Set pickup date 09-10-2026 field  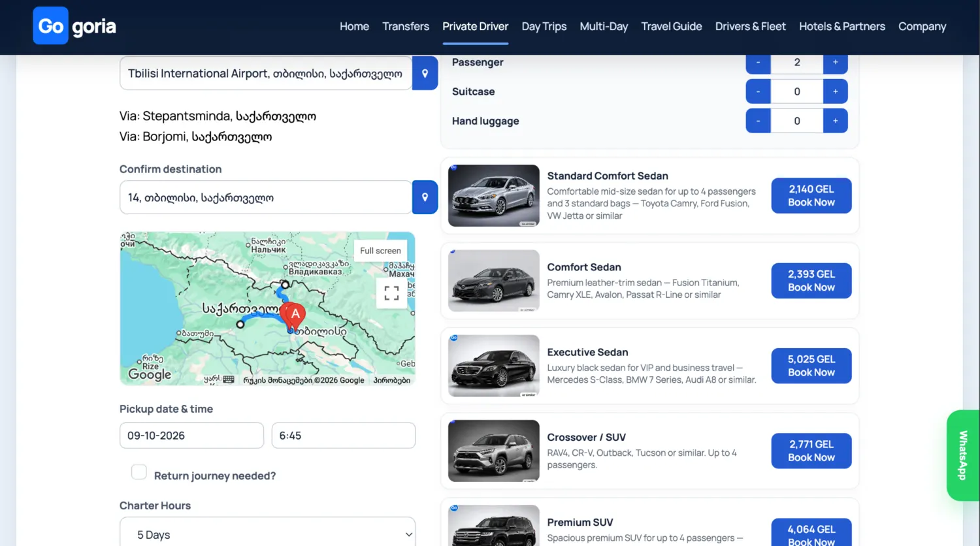pyautogui.click(x=191, y=436)
